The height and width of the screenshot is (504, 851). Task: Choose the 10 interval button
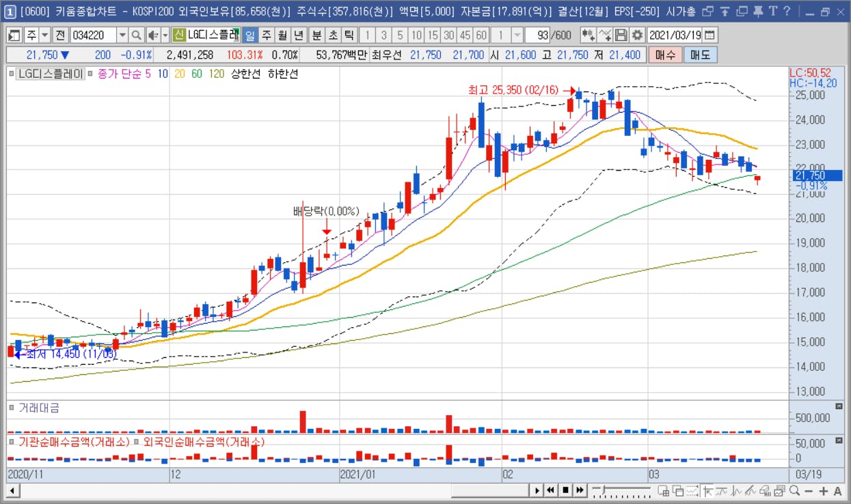(x=416, y=35)
